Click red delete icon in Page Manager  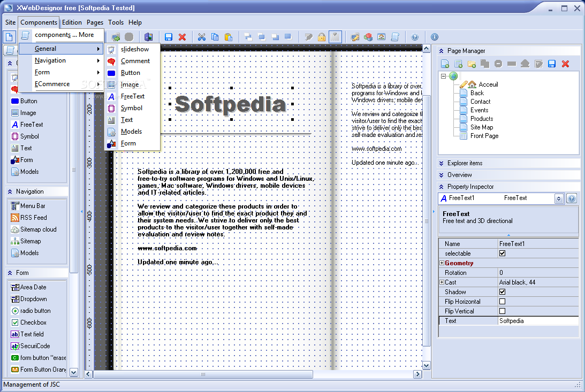(565, 64)
